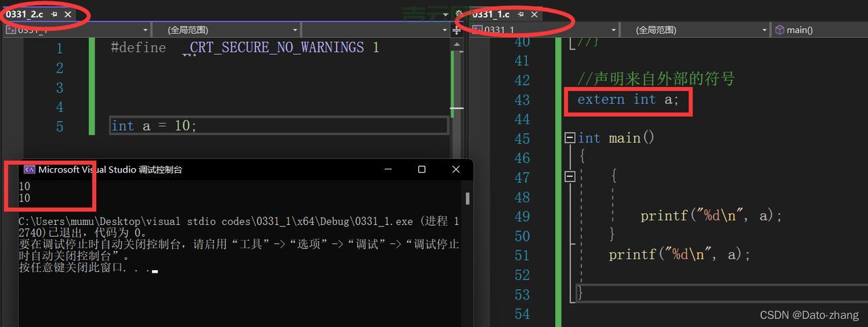
Task: Click line number 1 in left editor
Action: 60,48
